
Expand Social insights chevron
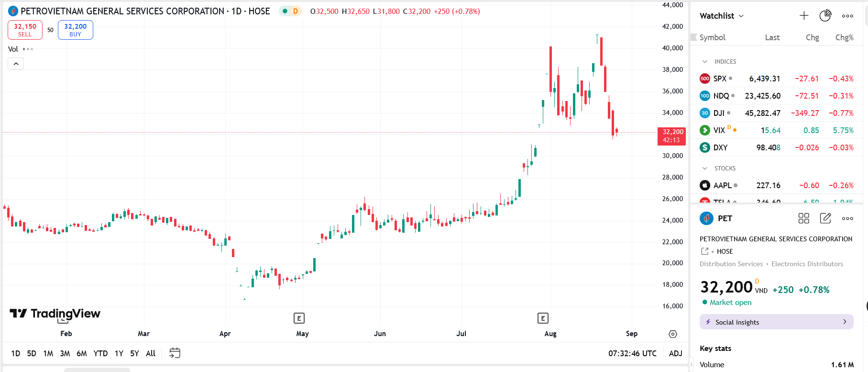(x=845, y=322)
